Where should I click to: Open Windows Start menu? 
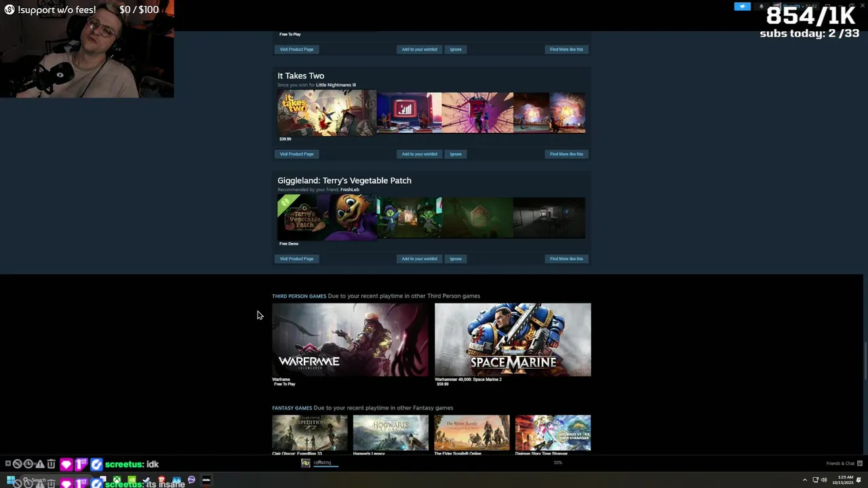(x=11, y=481)
